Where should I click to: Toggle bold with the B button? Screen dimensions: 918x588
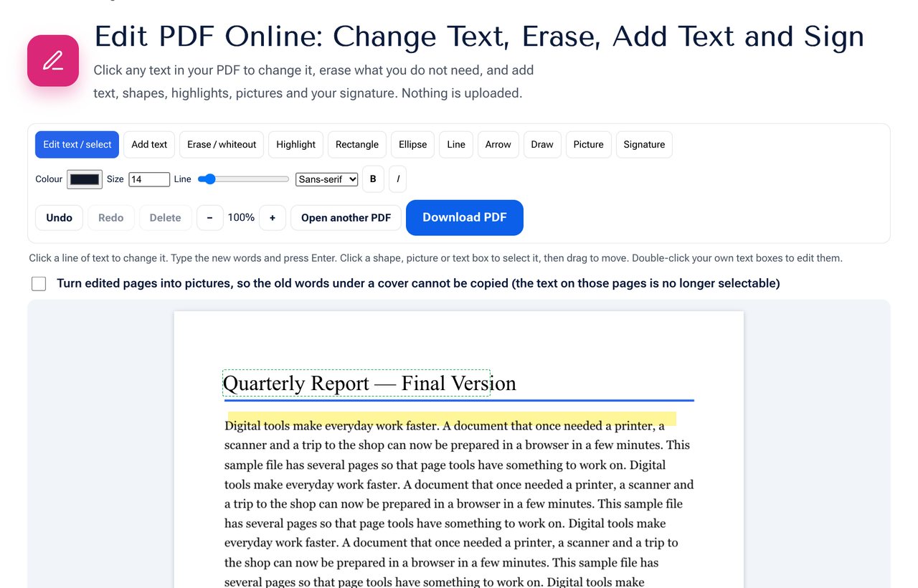[373, 179]
